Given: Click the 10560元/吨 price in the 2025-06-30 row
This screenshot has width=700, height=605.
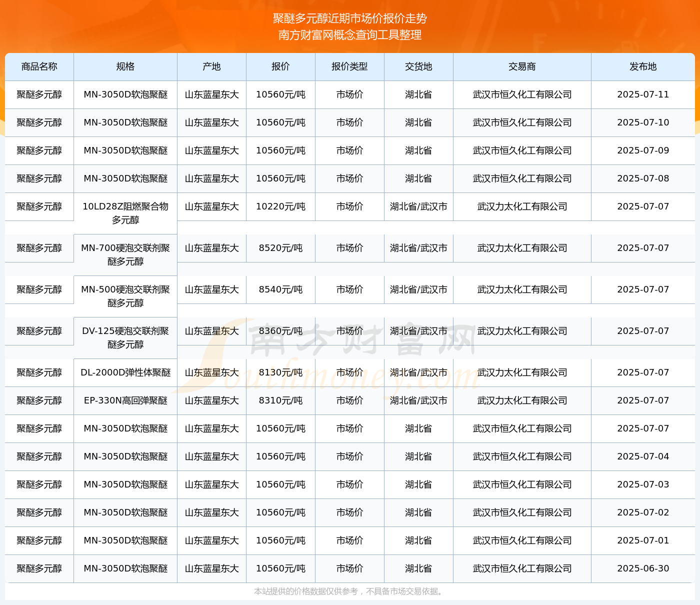Looking at the screenshot, I should (281, 568).
